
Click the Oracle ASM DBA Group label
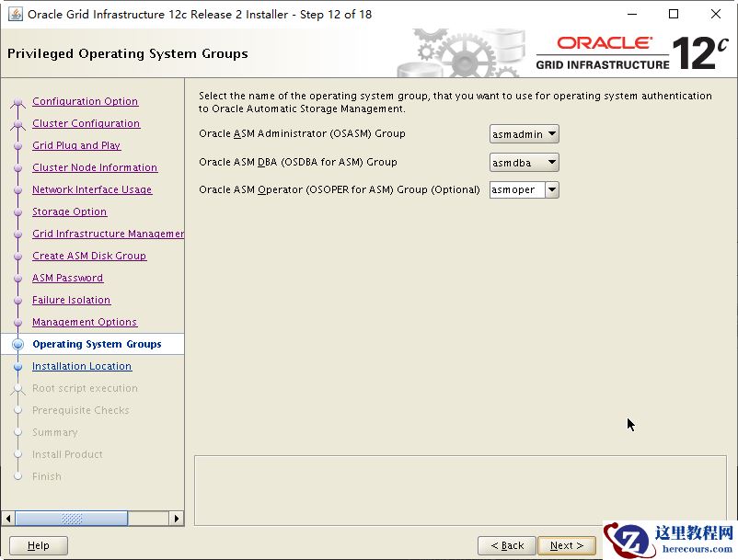click(298, 162)
